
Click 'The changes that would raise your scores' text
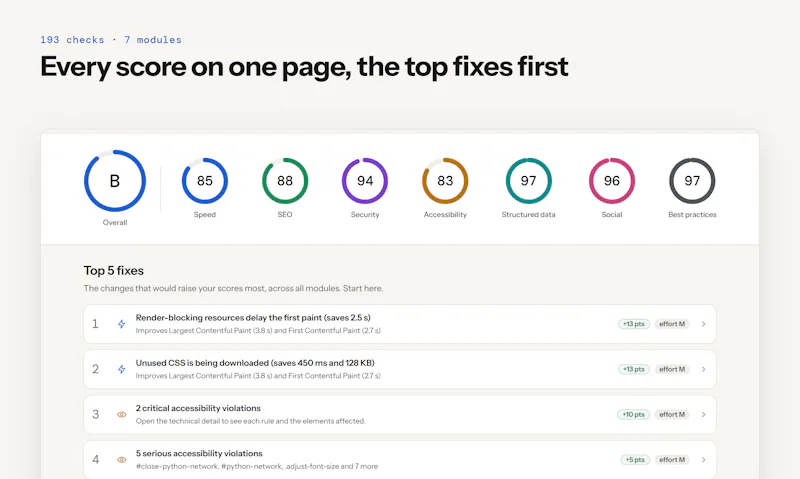(233, 288)
